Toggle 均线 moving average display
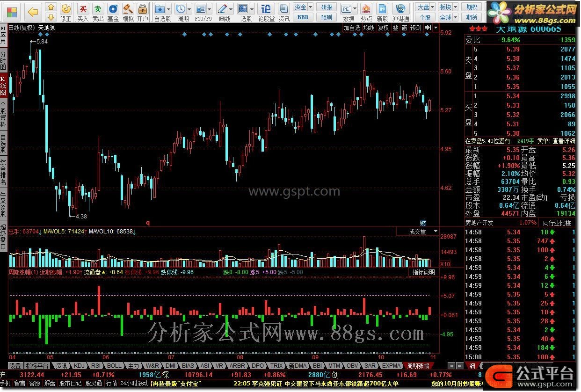The width and height of the screenshot is (581, 392). [x=369, y=28]
